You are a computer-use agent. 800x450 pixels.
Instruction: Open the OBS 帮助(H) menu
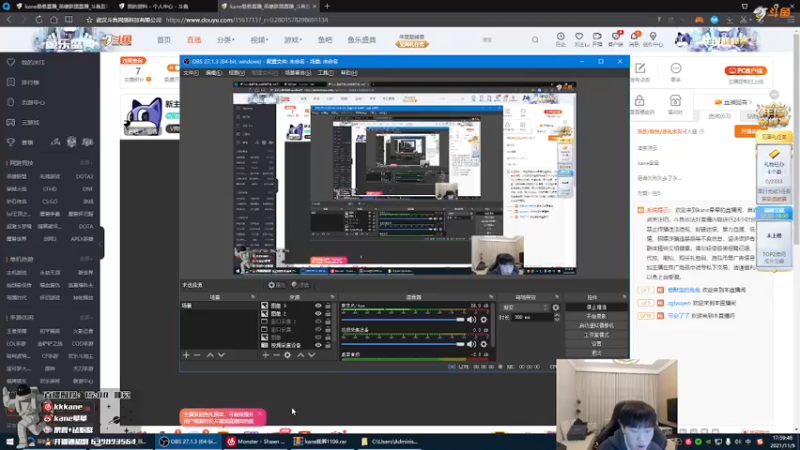tap(349, 73)
